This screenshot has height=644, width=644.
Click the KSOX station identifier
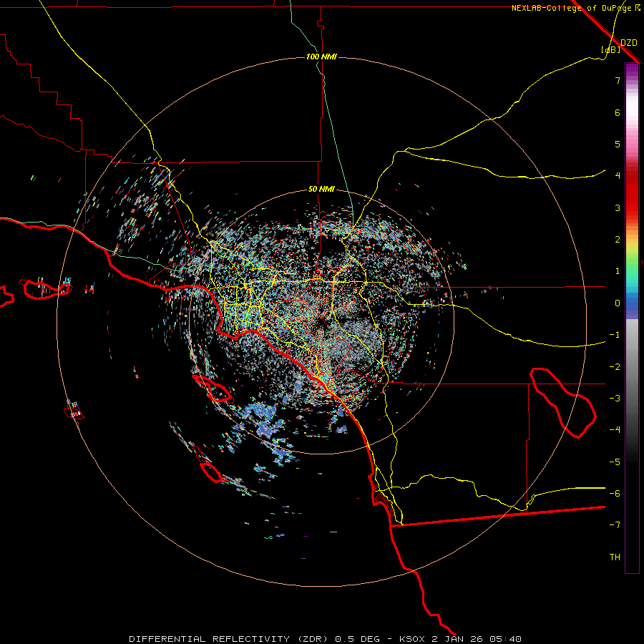click(x=412, y=639)
